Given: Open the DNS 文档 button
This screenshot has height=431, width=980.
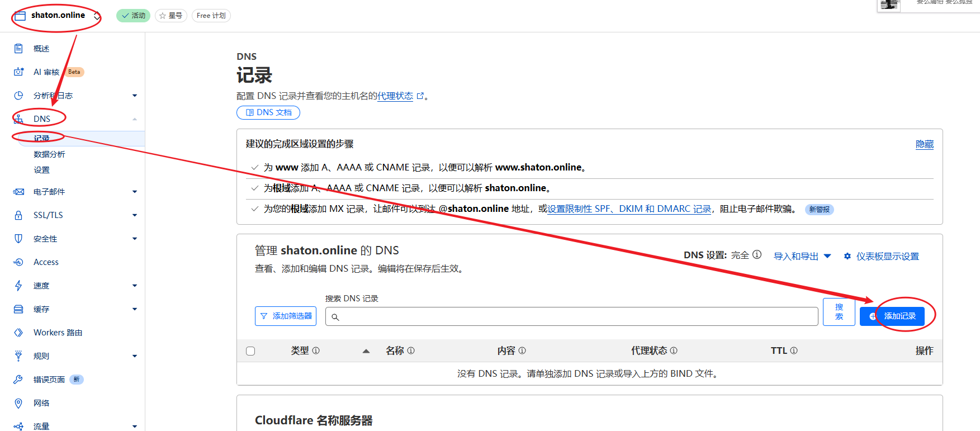Looking at the screenshot, I should click(268, 113).
